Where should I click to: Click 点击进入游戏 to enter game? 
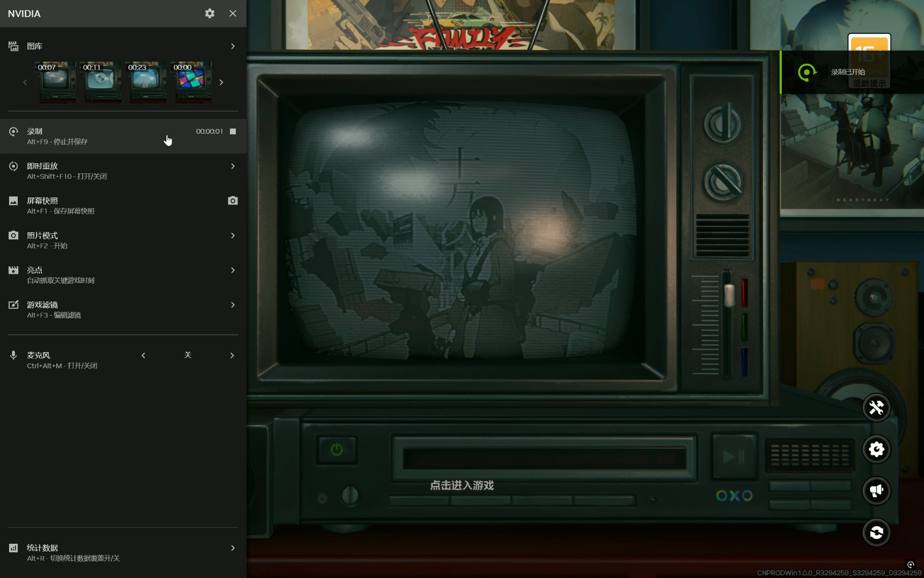point(462,485)
